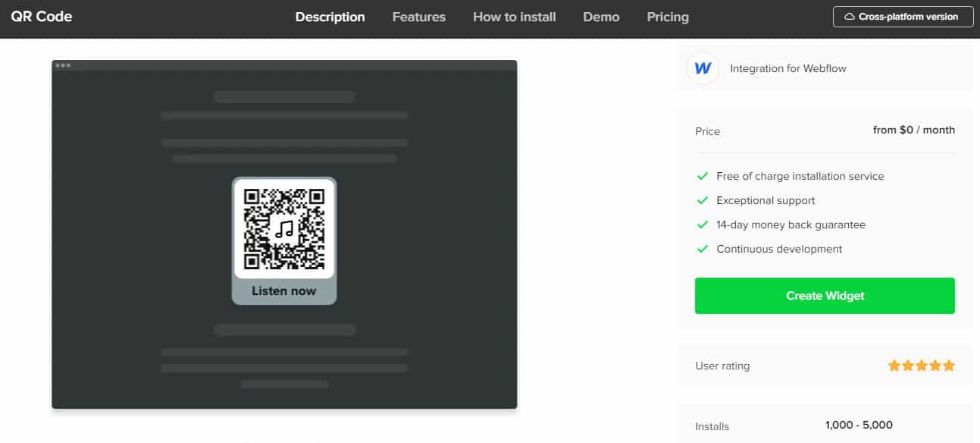
Task: Click the 'Exceptional support' text
Action: 766,200
